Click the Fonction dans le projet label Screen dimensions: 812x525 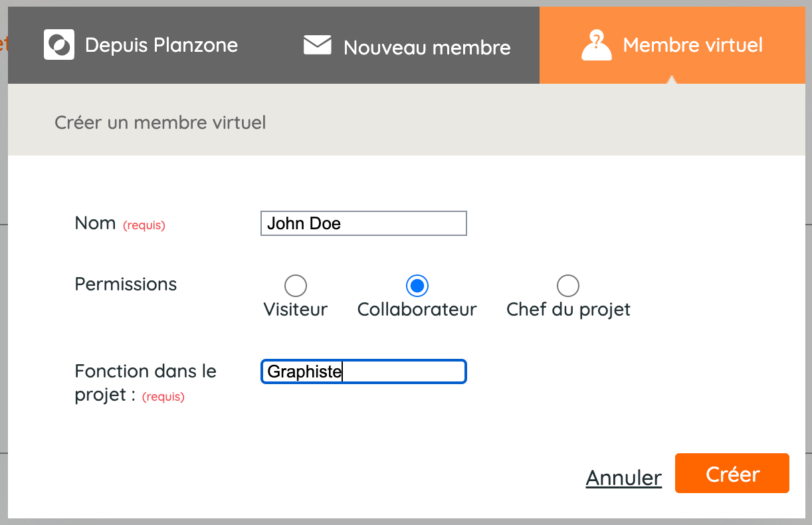[146, 383]
